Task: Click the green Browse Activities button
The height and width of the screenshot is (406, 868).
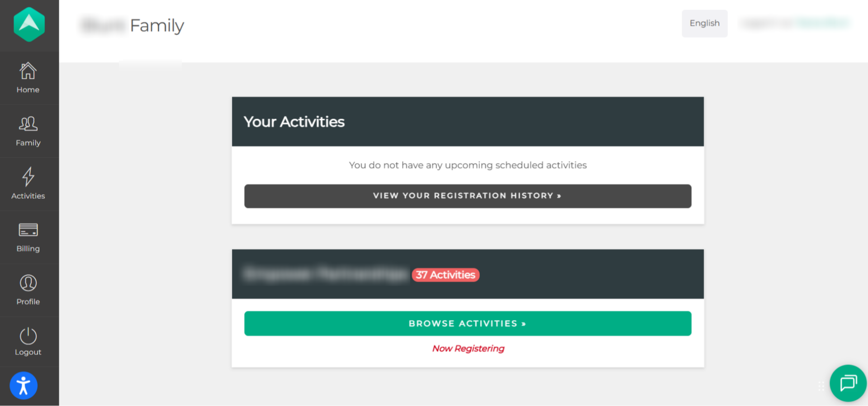Action: click(468, 324)
